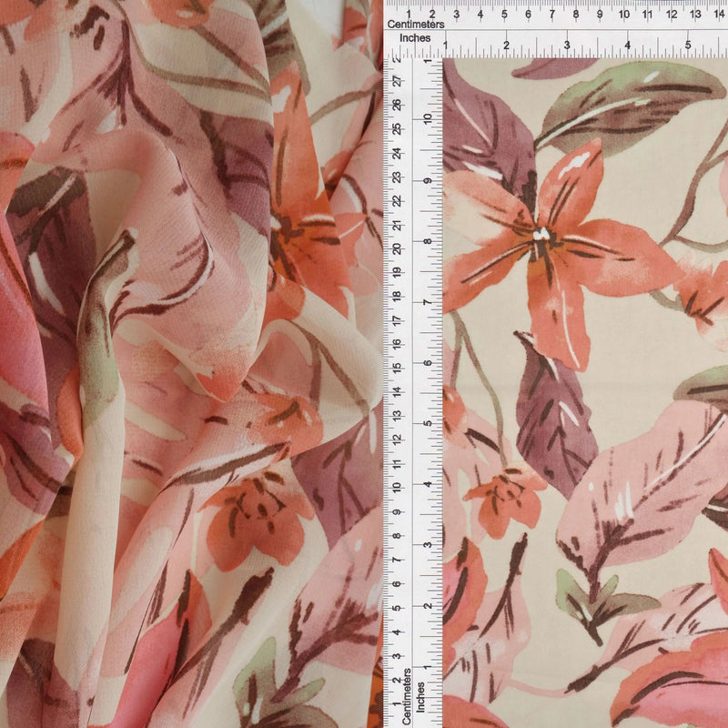Pick the 20 mark on the vertical centimeter scale

398,249
